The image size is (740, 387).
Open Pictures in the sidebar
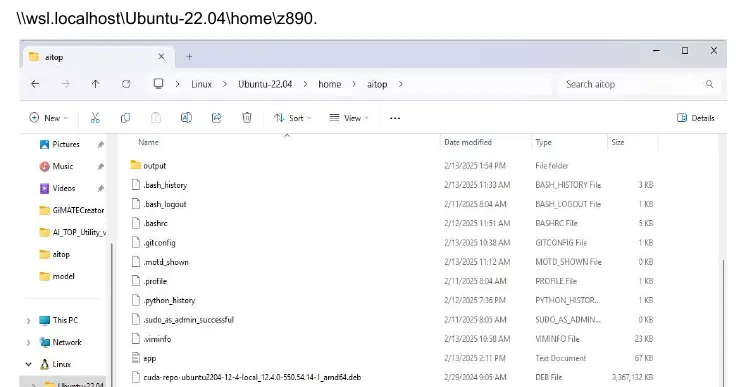pos(66,144)
